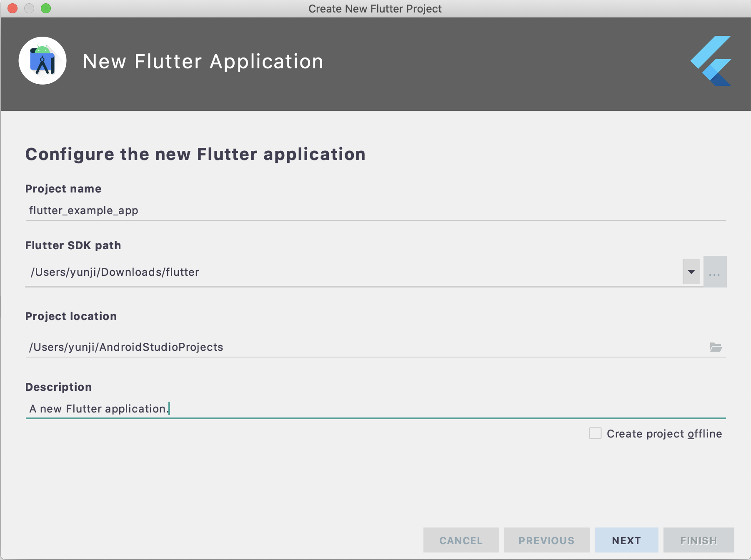Click the 'Create New Flutter Project' window title
751x560 pixels.
[375, 9]
